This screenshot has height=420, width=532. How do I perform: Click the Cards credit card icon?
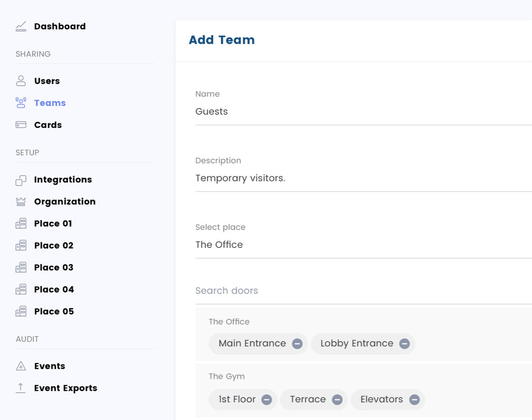(x=21, y=125)
